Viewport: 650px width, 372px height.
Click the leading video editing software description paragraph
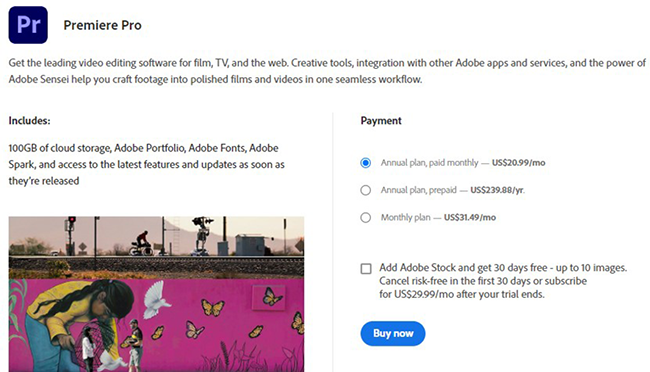pos(327,71)
